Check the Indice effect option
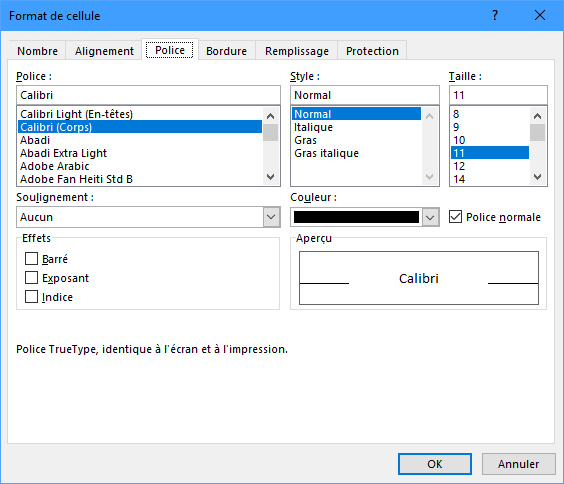Viewport: 564px width, 484px height. tap(31, 297)
